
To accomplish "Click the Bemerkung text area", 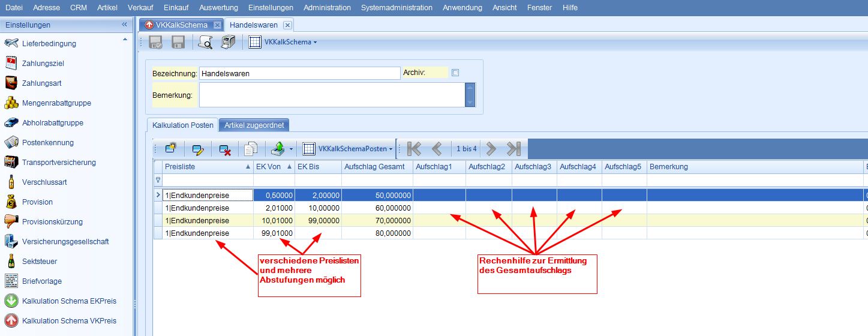I will pos(332,95).
